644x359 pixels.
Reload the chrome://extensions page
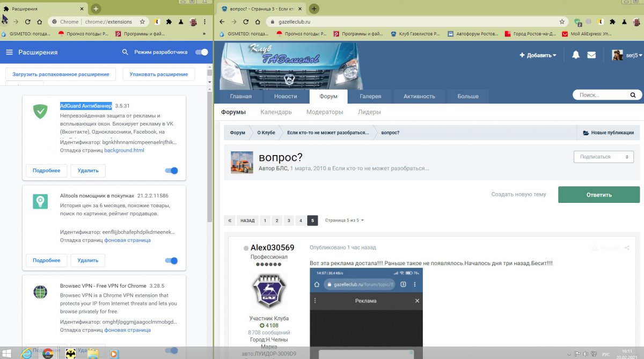[x=28, y=22]
